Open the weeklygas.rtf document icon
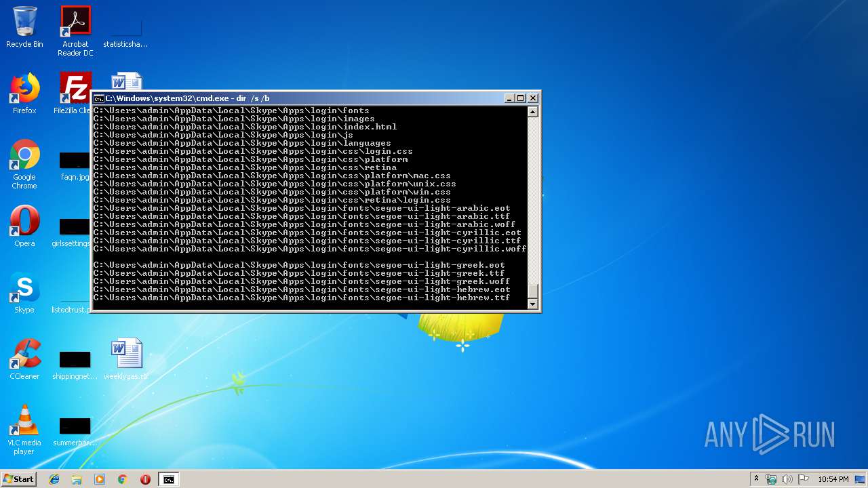Viewport: 868px width, 488px height. click(x=126, y=359)
